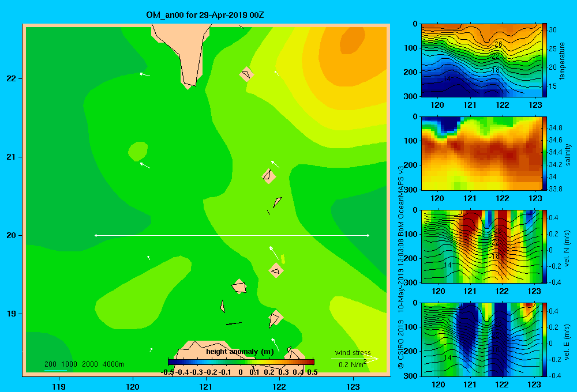Click the '34.8' tick on salinity colorbar

(x=555, y=127)
